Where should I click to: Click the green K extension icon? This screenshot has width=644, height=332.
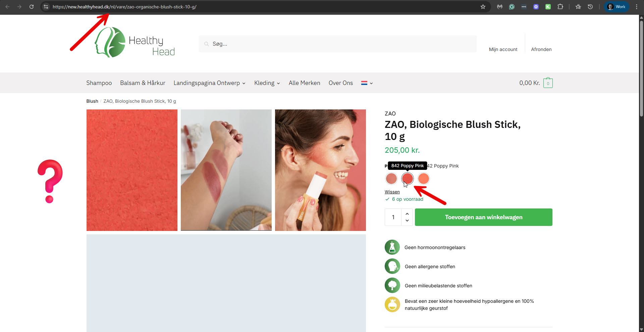pos(548,7)
